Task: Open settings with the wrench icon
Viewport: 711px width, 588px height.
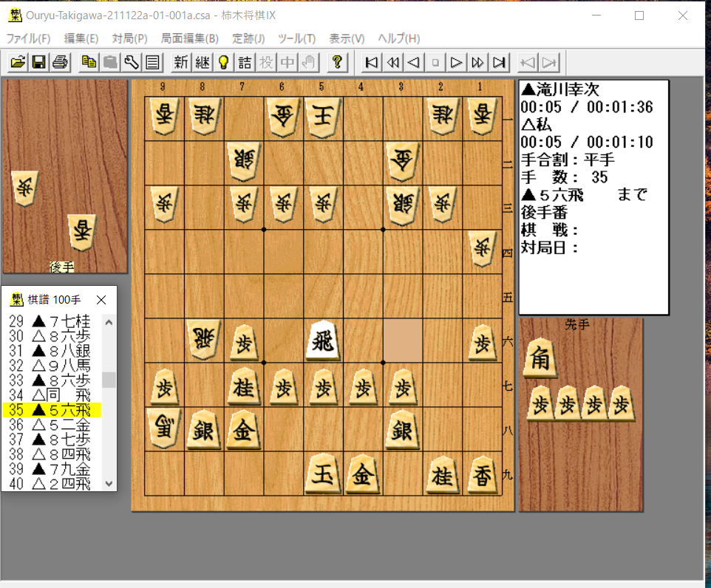Action: (132, 62)
